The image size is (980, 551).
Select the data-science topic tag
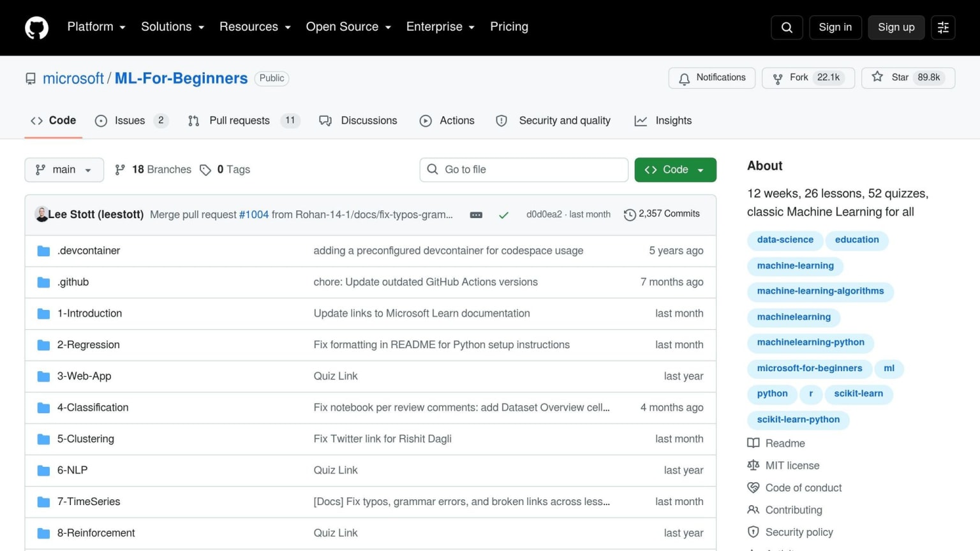coord(785,240)
